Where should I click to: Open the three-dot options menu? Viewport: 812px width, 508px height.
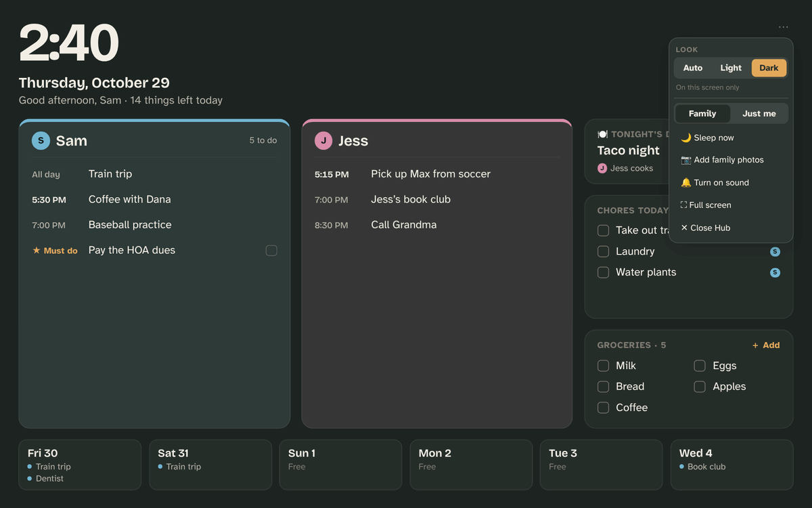click(x=783, y=27)
